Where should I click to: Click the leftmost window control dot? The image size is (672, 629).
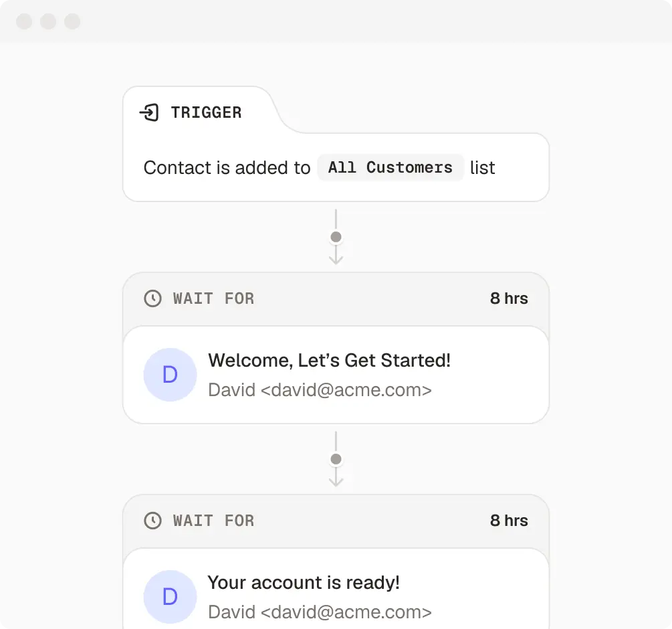coord(24,21)
